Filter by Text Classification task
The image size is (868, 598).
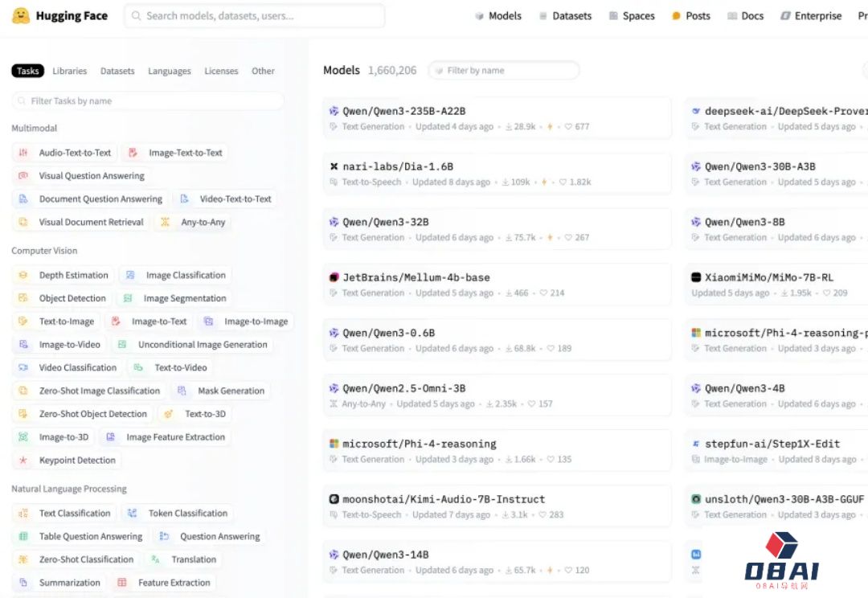(x=64, y=514)
